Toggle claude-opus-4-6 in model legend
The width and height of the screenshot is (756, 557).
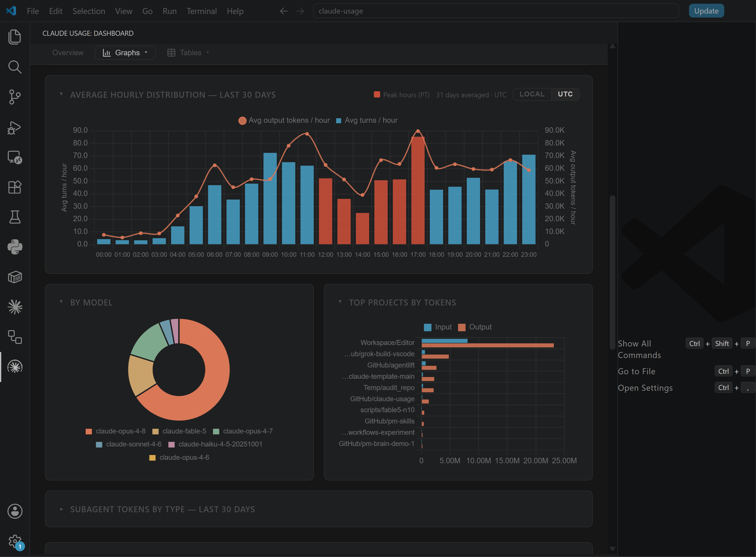179,457
